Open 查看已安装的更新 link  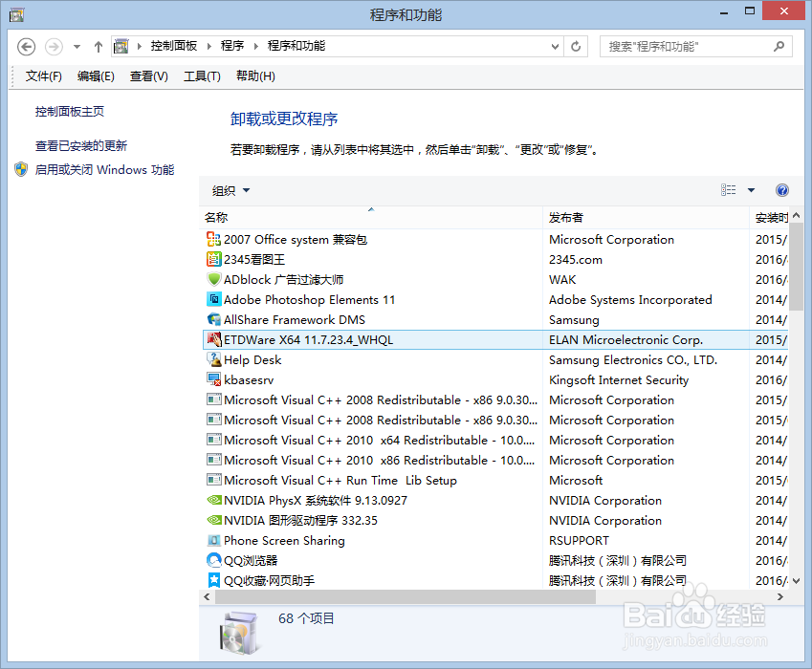(80, 146)
